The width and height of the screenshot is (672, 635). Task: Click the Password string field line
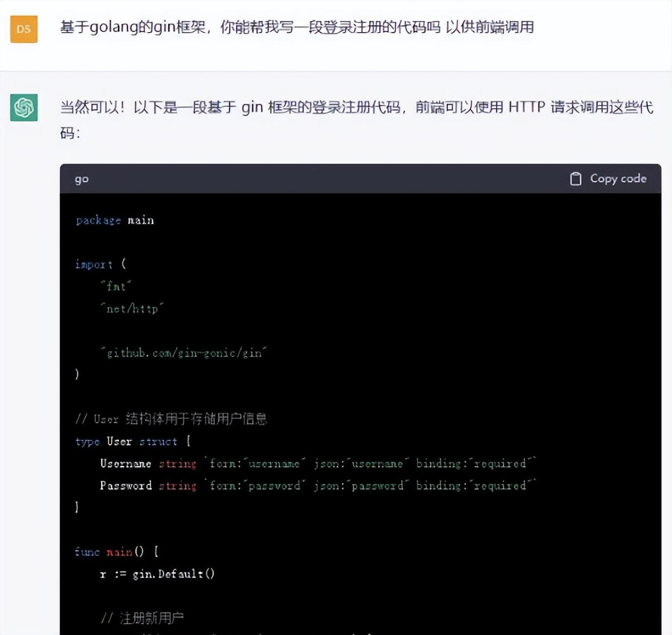point(317,486)
